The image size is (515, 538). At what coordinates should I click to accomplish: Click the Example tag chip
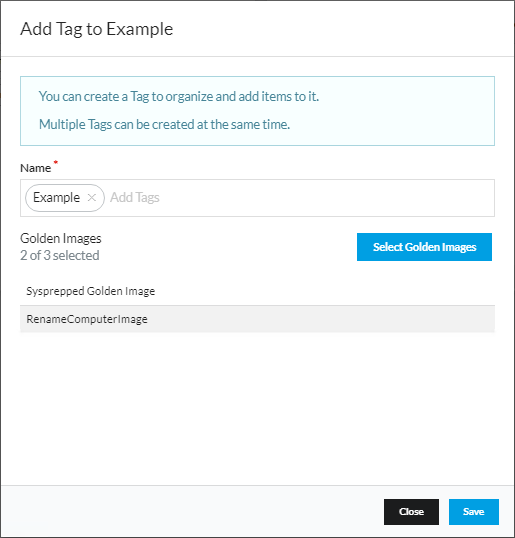coord(65,198)
